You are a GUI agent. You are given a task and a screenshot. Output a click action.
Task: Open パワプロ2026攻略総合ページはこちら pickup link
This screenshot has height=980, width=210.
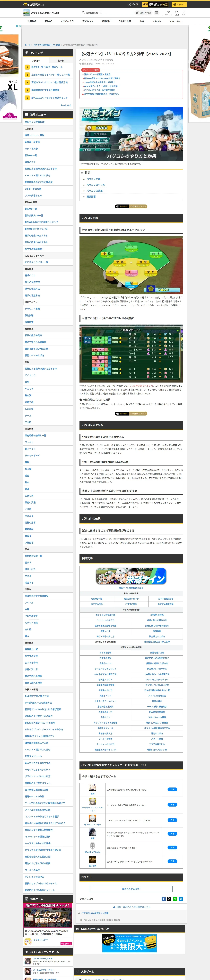point(101,94)
